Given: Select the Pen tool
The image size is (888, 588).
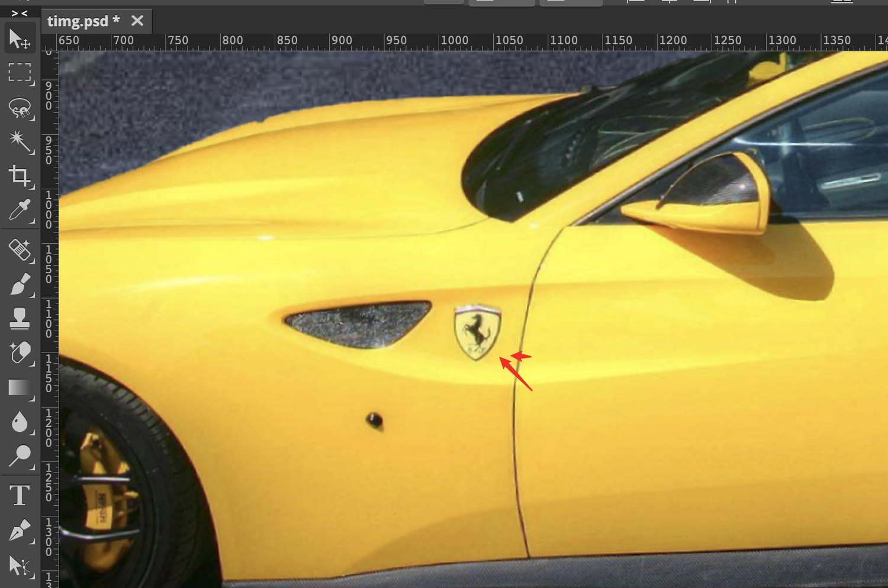Looking at the screenshot, I should [x=20, y=530].
